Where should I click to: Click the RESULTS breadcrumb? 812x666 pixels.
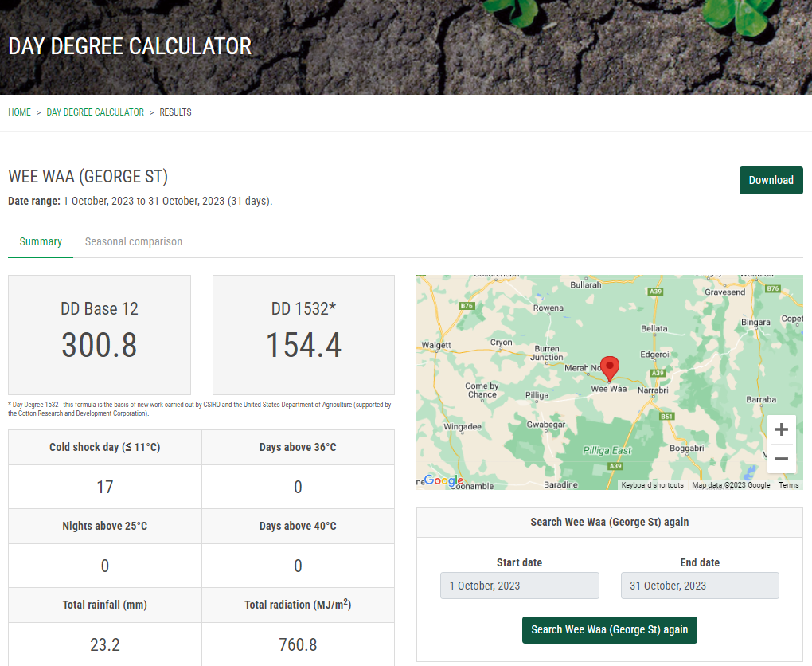click(x=174, y=112)
